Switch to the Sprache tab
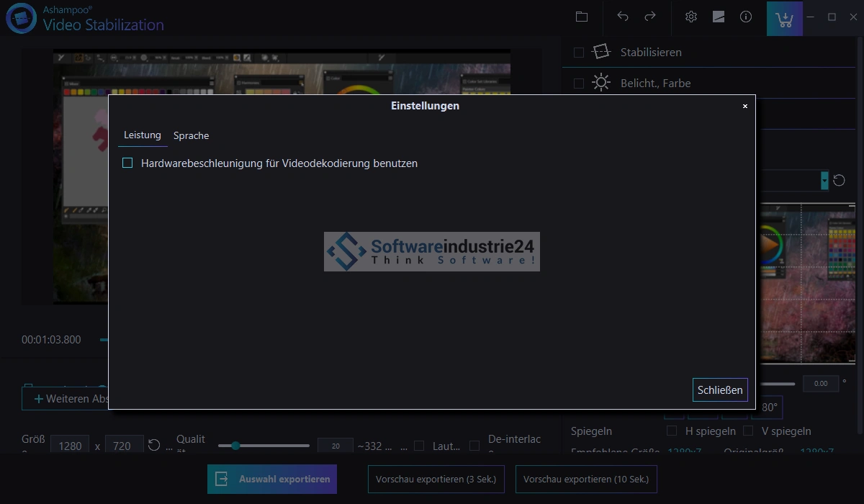 (x=191, y=136)
